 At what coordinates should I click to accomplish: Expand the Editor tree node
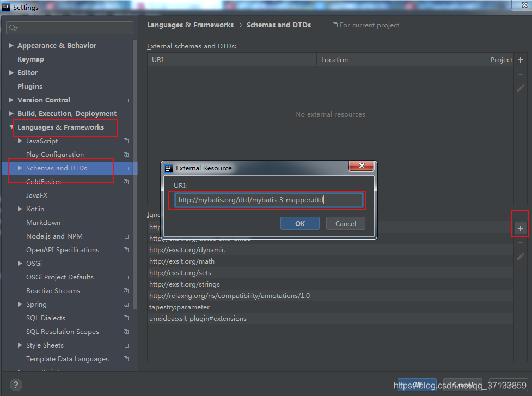[11, 72]
